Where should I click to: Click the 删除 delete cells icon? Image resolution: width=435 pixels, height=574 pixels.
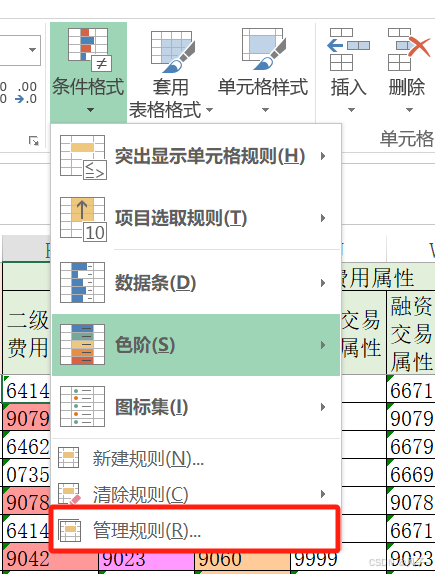[408, 49]
